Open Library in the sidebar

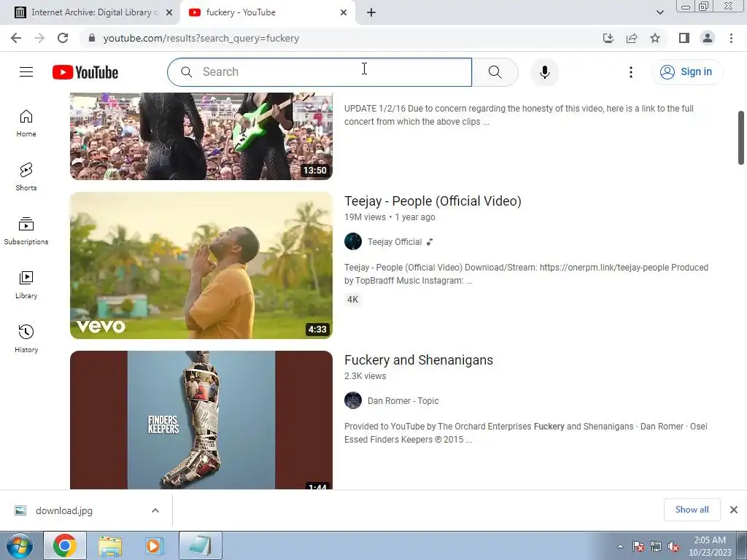(26, 285)
